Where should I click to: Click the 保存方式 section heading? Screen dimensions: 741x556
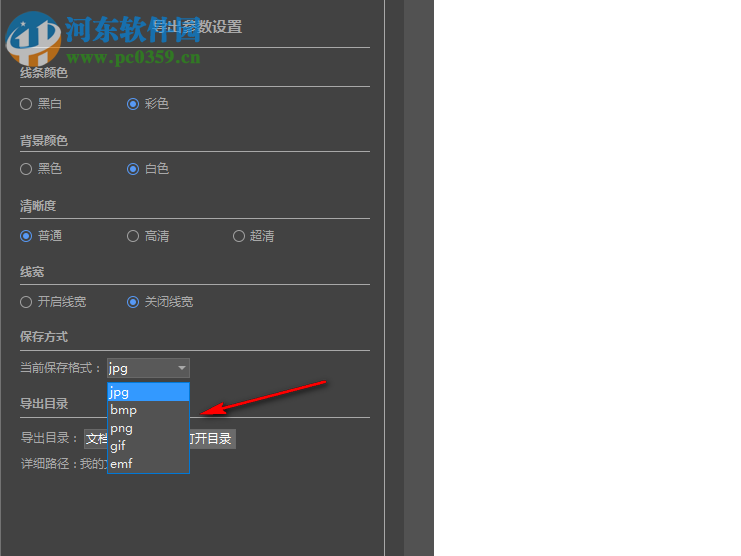coord(44,337)
